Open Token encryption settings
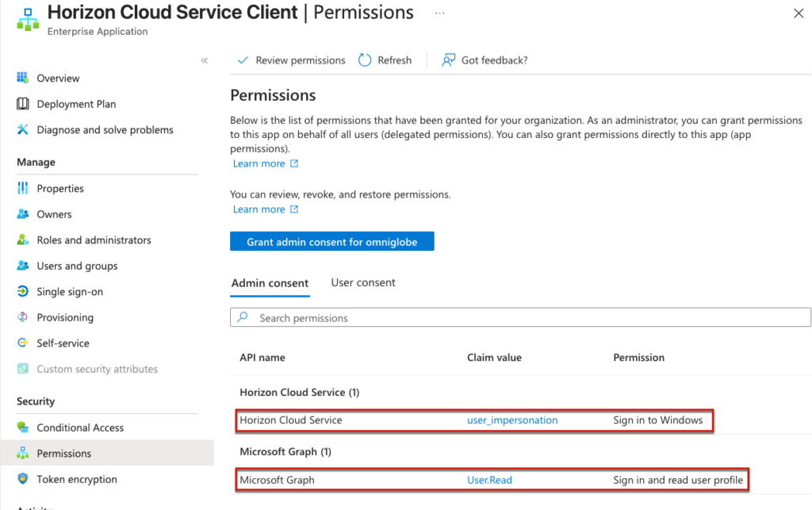This screenshot has width=812, height=510. pos(77,479)
